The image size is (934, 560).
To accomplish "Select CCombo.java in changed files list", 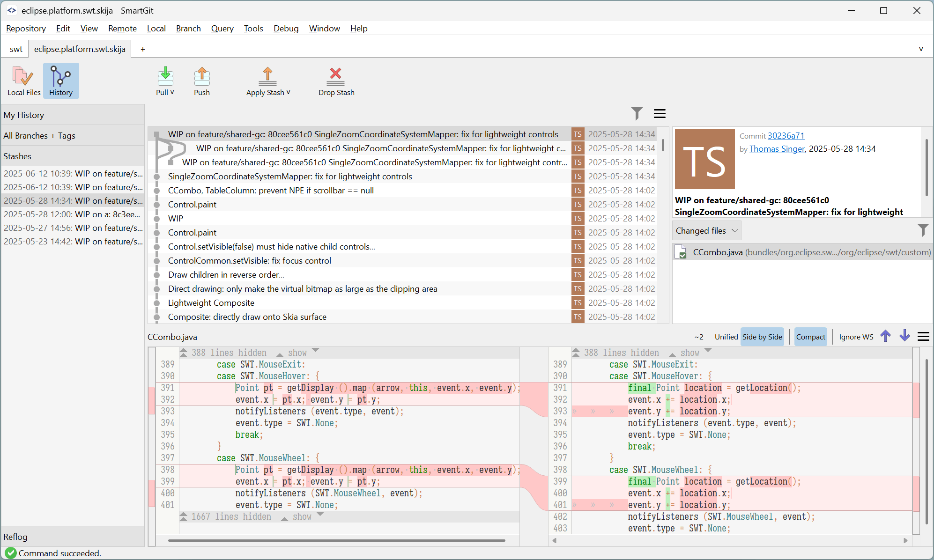I will pos(802,252).
